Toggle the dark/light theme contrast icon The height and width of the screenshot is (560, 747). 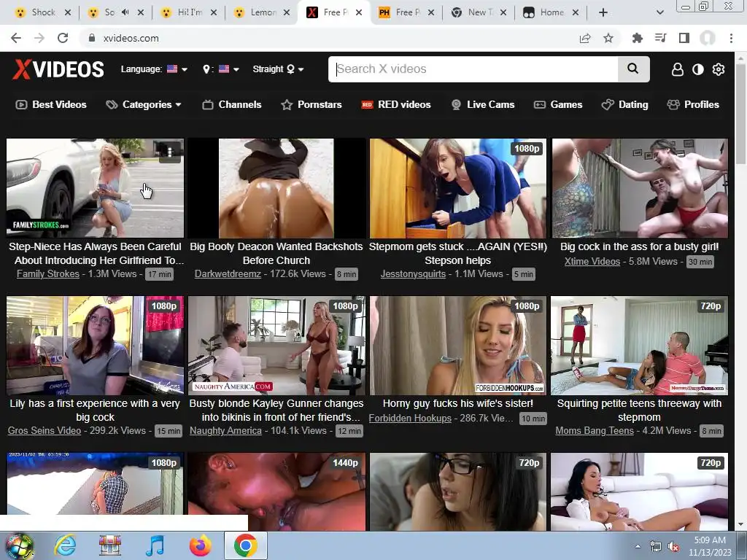pos(698,69)
